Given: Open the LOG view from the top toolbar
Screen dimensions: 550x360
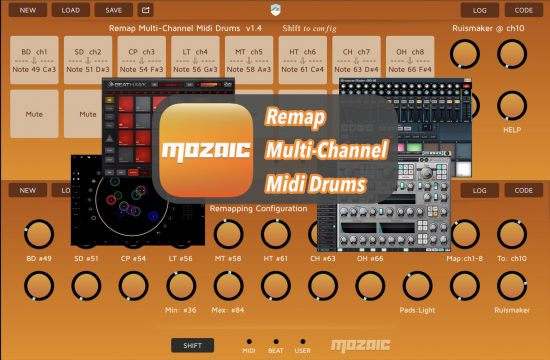Looking at the screenshot, I should point(479,10).
